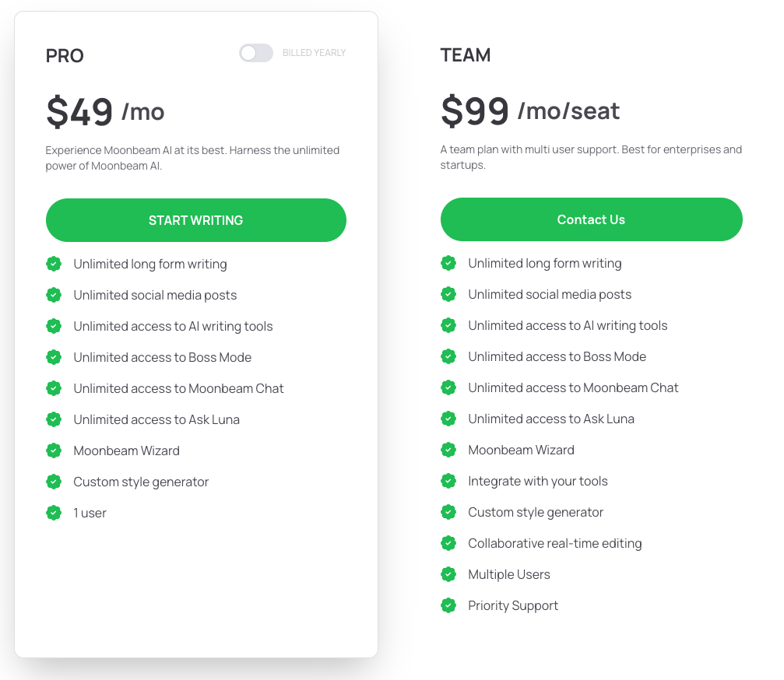Click checkmark icon beside Pro '1 user'

[54, 513]
